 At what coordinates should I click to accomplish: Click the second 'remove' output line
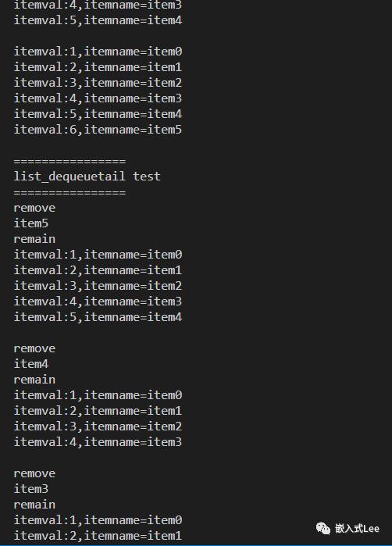pyautogui.click(x=34, y=348)
